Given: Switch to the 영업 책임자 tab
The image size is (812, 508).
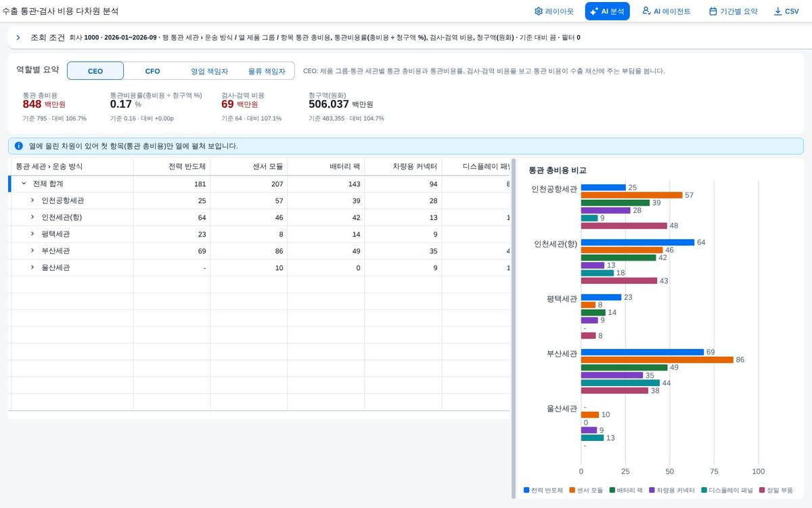Looking at the screenshot, I should 209,71.
